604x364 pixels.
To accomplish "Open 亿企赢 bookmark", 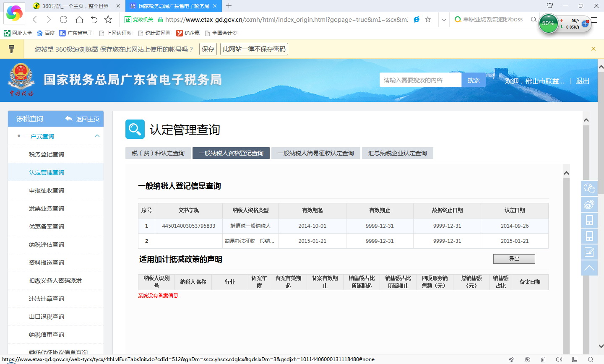I will click(x=188, y=33).
